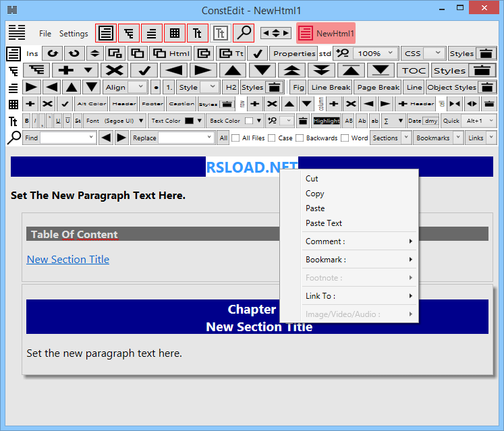Expand the Links dropdown arrow
Image resolution: width=504 pixels, height=431 pixels.
tap(491, 138)
